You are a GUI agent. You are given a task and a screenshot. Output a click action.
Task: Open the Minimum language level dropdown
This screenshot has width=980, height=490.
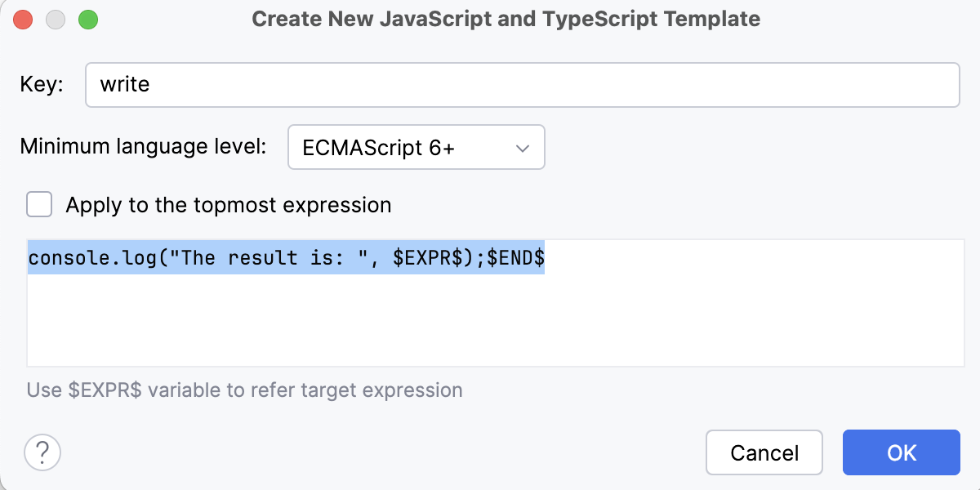pyautogui.click(x=416, y=147)
